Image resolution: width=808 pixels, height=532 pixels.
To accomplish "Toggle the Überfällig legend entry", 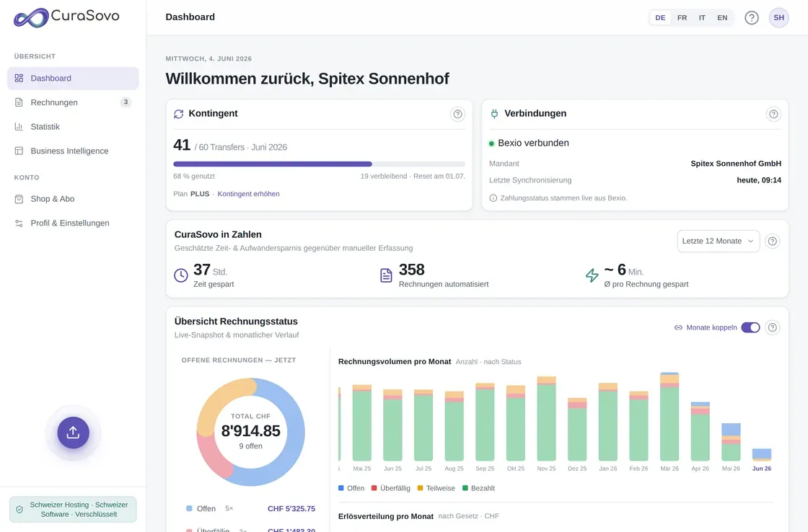I will pyautogui.click(x=391, y=488).
